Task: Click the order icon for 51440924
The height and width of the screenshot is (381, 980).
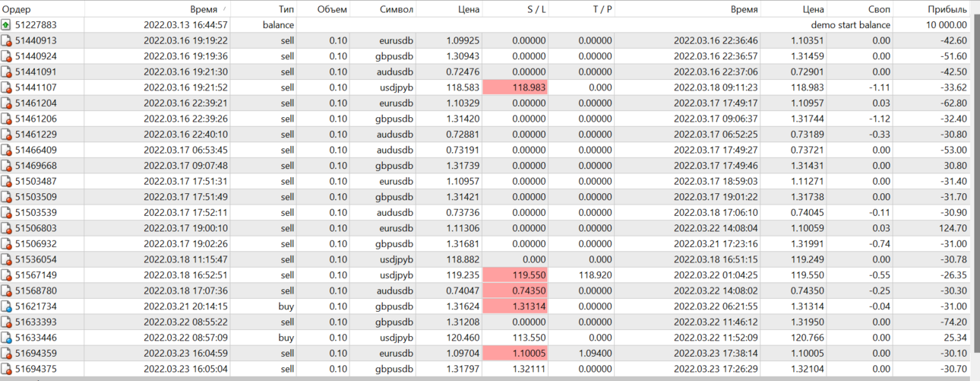Action: pos(6,56)
